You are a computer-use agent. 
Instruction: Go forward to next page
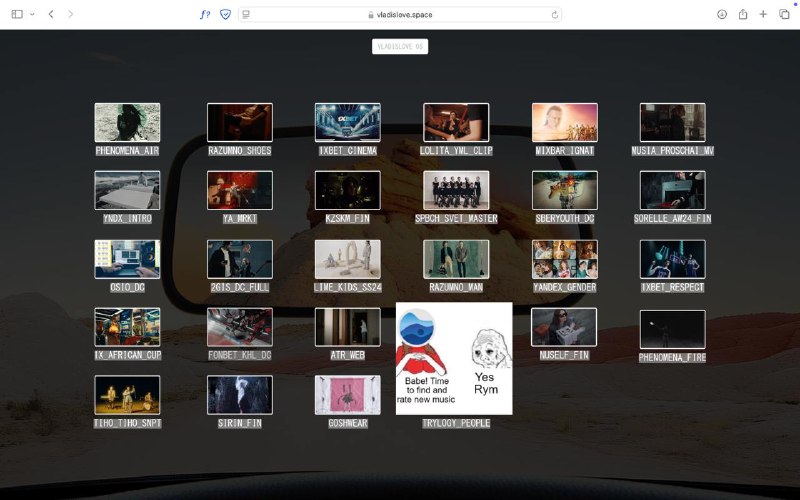[x=70, y=14]
